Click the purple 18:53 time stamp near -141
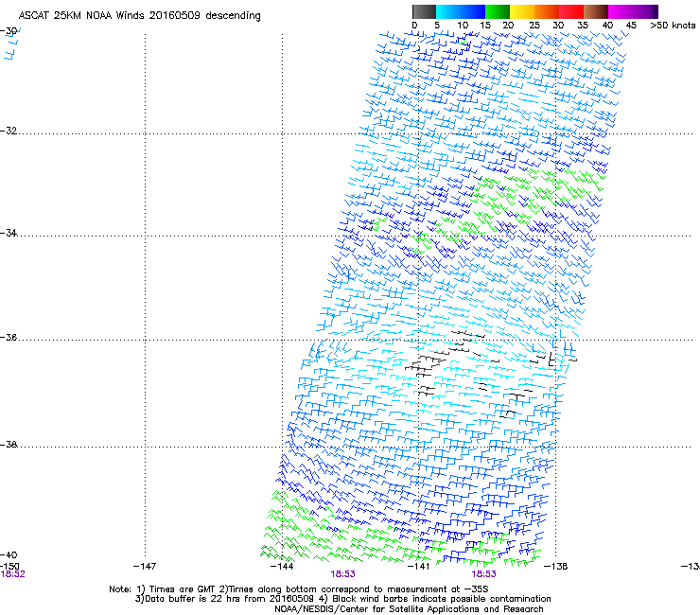This screenshot has height=615, width=700. pyautogui.click(x=484, y=574)
